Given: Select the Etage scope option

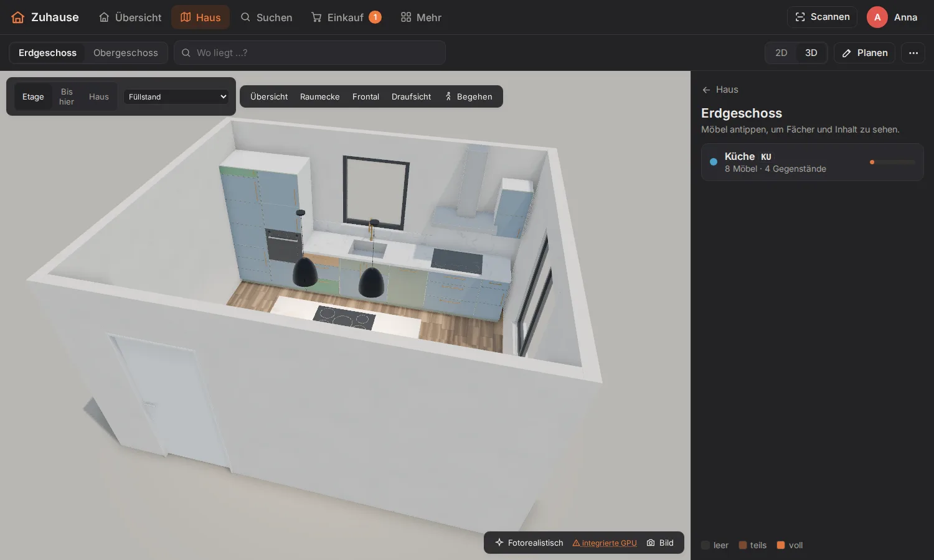Looking at the screenshot, I should point(33,96).
